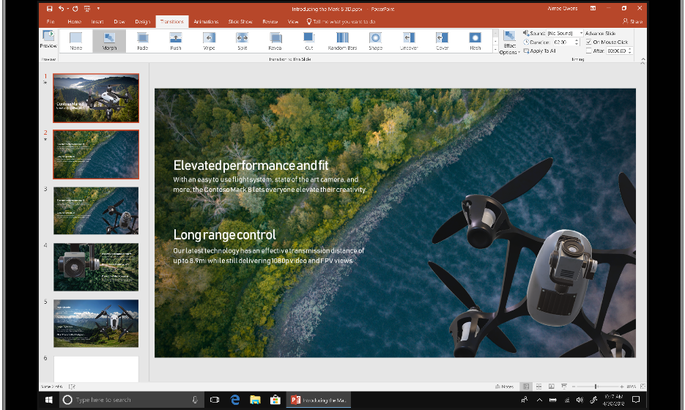This screenshot has width=685, height=410.
Task: Click the Share button
Action: point(633,21)
